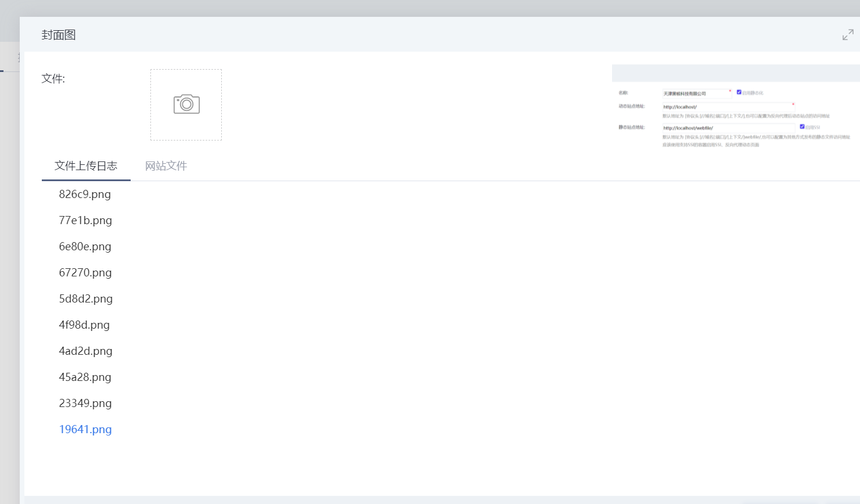Viewport: 860px width, 504px height.
Task: Choose the 77e1b.png file entry
Action: (x=85, y=221)
